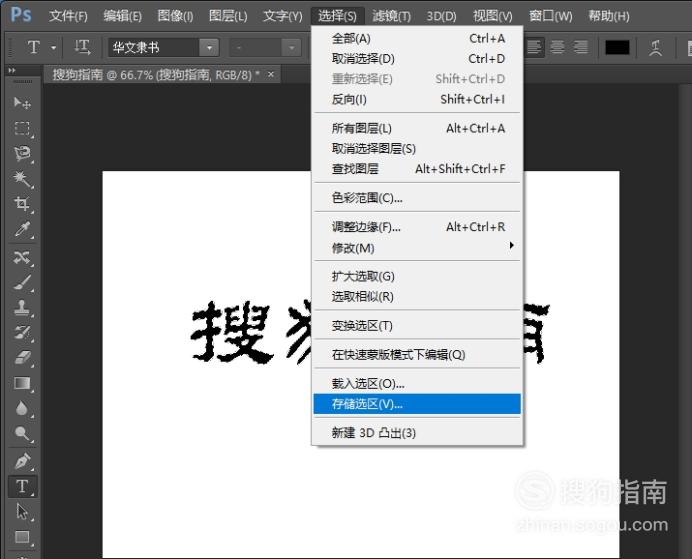
Task: Open the text color swatch
Action: (x=617, y=47)
